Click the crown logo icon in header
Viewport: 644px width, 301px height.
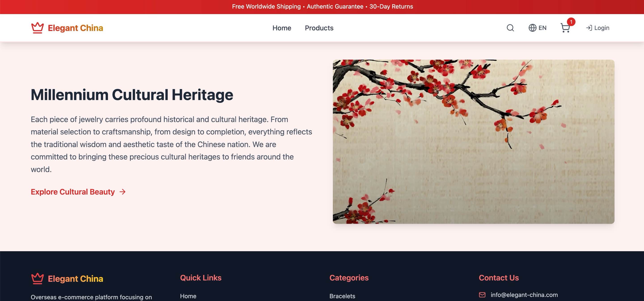pos(38,28)
